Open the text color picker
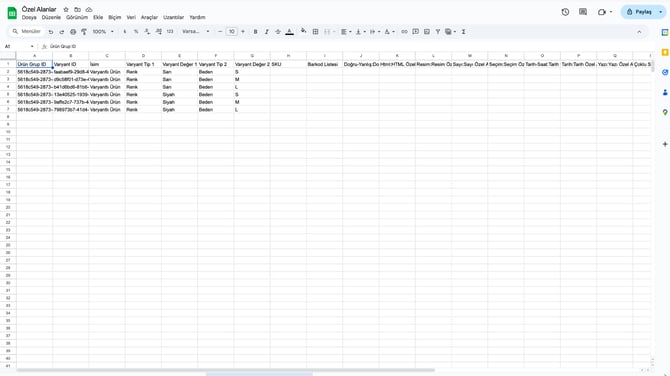Screen dimensions: 670x376 (x=289, y=32)
